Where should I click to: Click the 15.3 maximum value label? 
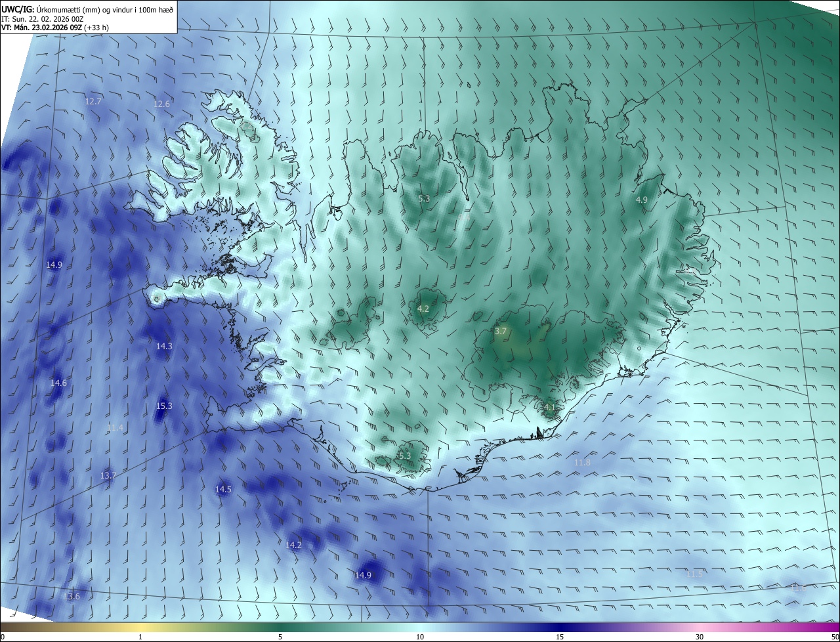[x=164, y=406]
